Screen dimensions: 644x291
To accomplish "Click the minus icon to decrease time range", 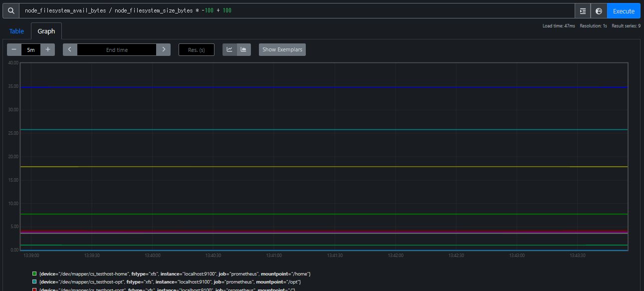I will coord(13,49).
